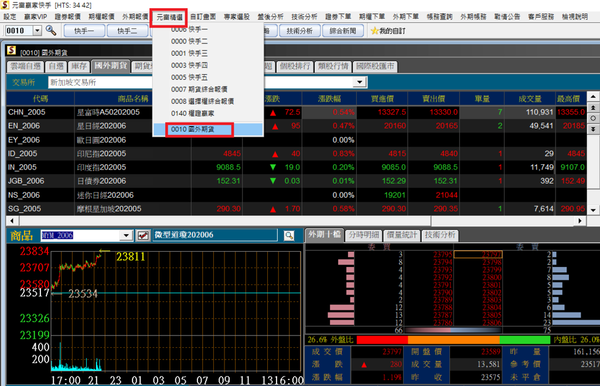Open the 證券下單 menu

click(x=338, y=17)
